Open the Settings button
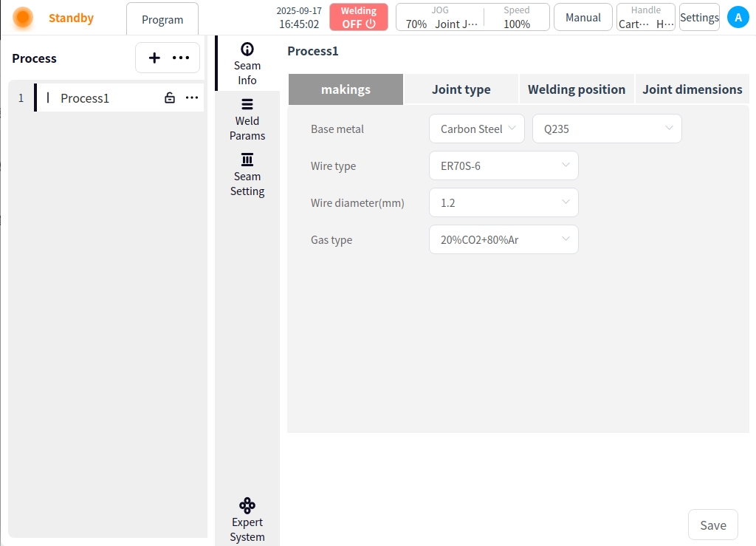This screenshot has width=756, height=546. [698, 17]
